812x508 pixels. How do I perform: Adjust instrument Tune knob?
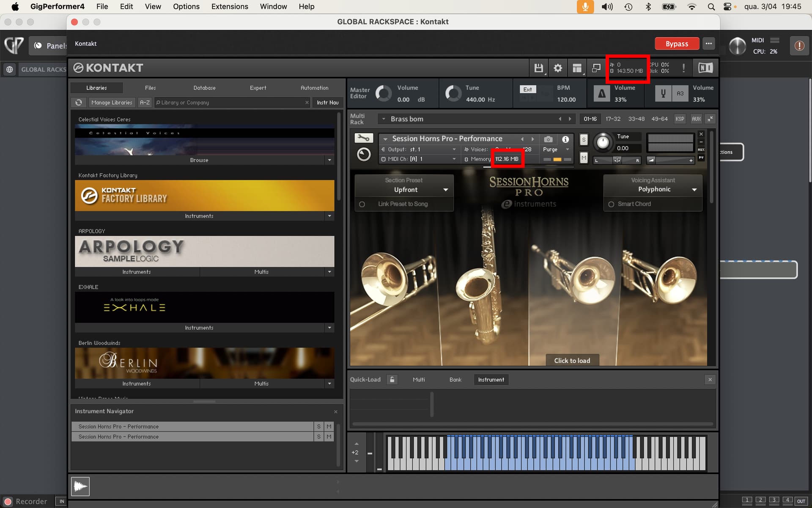pyautogui.click(x=603, y=142)
